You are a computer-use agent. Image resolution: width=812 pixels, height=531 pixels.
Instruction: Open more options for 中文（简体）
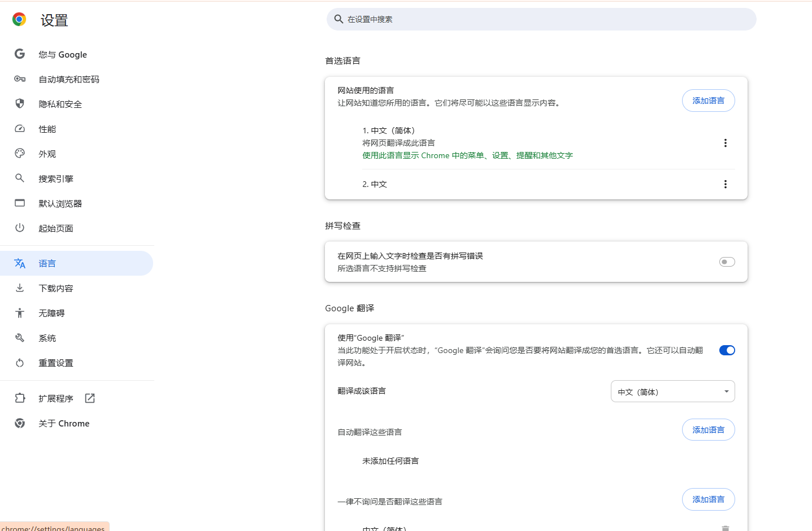(726, 143)
